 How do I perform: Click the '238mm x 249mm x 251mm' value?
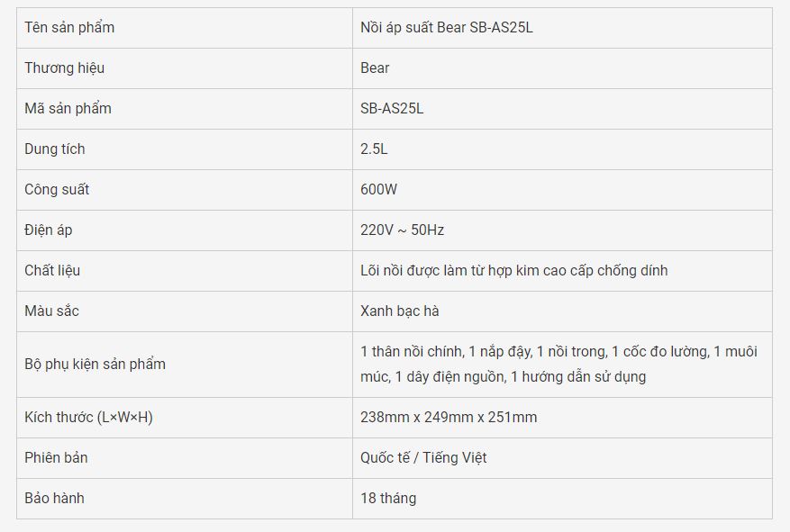449,418
